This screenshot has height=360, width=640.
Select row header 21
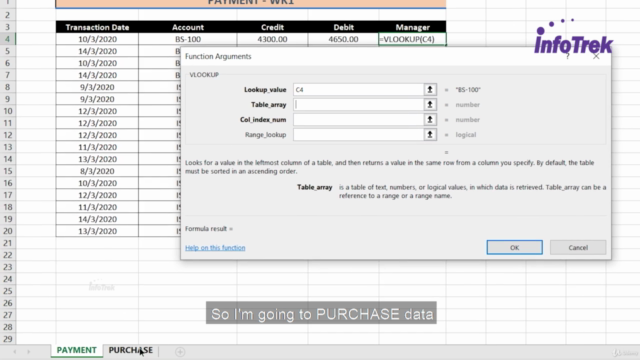pyautogui.click(x=8, y=243)
